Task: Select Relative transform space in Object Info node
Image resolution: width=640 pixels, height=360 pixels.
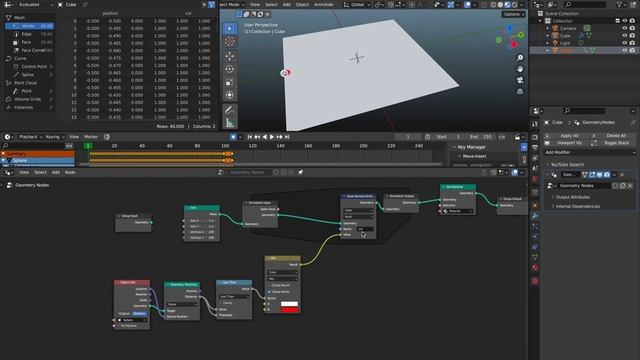Action: coord(139,313)
